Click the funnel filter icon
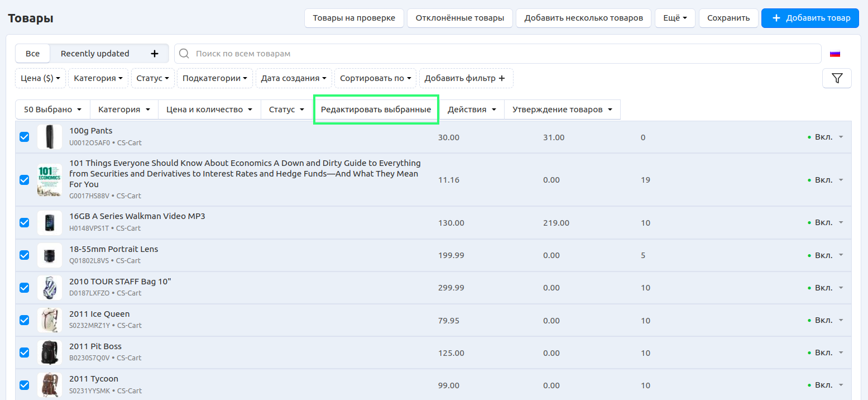This screenshot has width=868, height=400. click(837, 78)
